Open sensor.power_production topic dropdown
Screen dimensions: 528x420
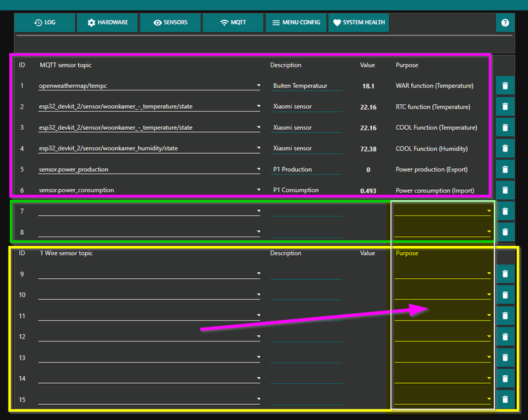[149, 169]
